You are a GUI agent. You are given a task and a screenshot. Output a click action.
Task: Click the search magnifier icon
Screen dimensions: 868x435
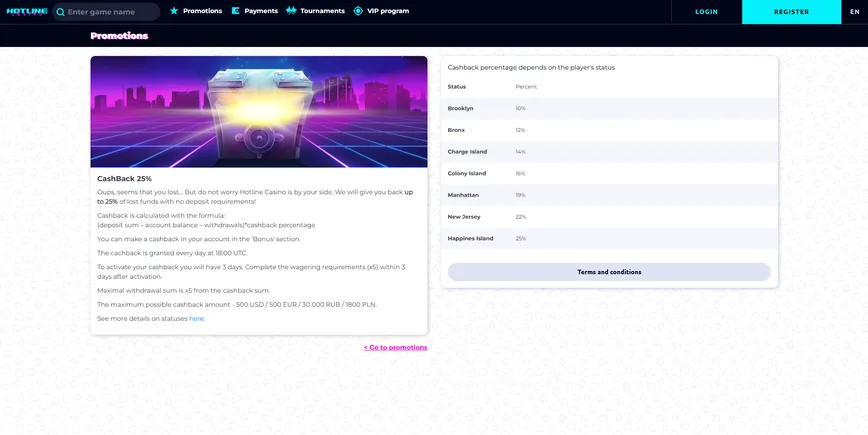pos(61,12)
